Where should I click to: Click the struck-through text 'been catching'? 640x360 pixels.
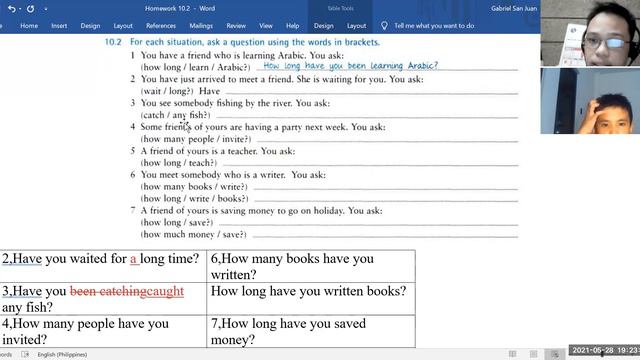pyautogui.click(x=108, y=291)
